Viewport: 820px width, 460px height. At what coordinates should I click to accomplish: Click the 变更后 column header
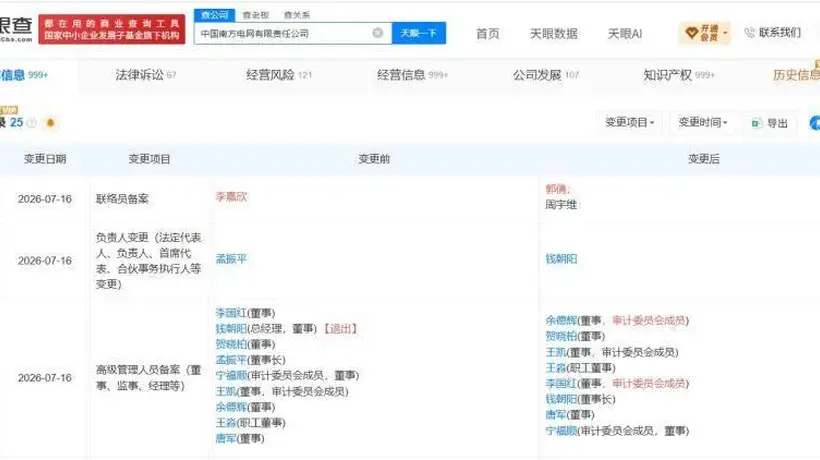tap(703, 159)
